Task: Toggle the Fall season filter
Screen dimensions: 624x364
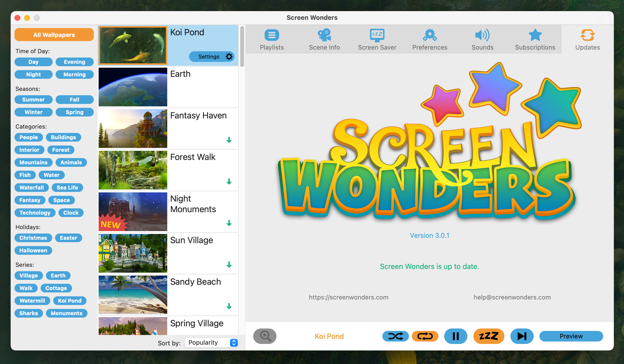Action: pyautogui.click(x=74, y=100)
